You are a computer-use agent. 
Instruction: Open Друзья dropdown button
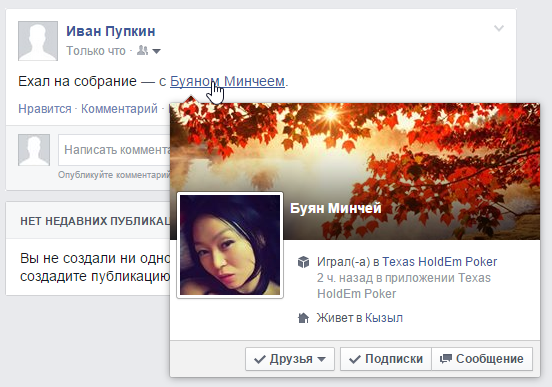point(290,359)
